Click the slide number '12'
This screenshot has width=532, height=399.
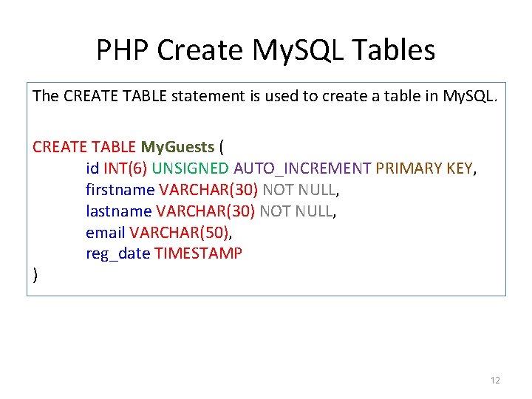point(495,381)
